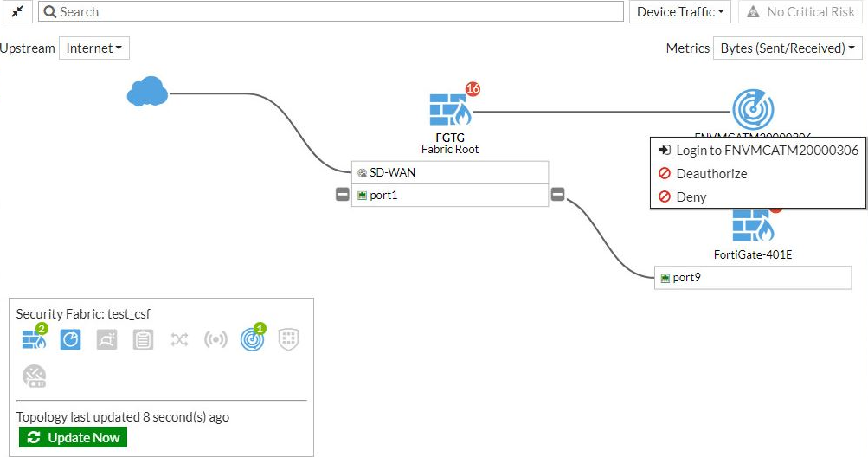The image size is (868, 457).
Task: Choose Login to FNVMCATM20000306
Action: point(758,150)
